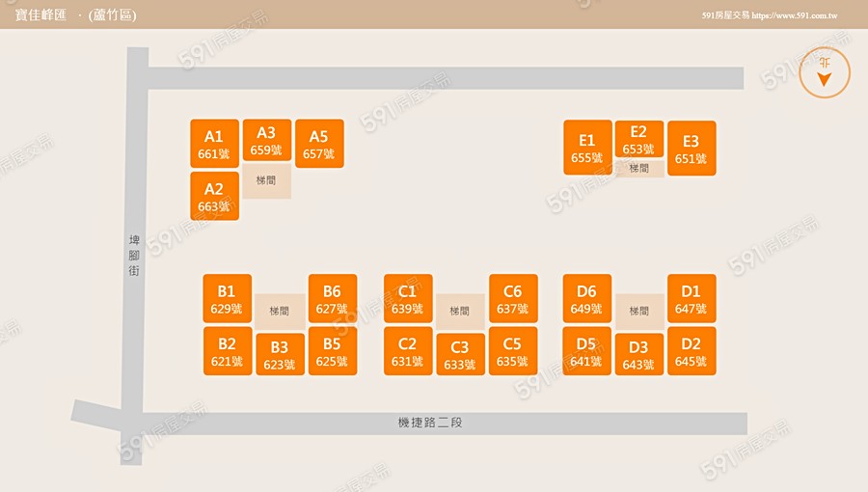Choose unit B3 at 623號
868x492 pixels.
click(x=280, y=355)
